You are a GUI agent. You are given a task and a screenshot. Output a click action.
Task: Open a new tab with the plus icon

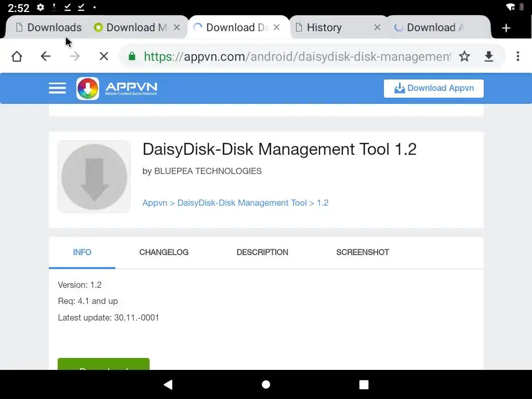506,28
